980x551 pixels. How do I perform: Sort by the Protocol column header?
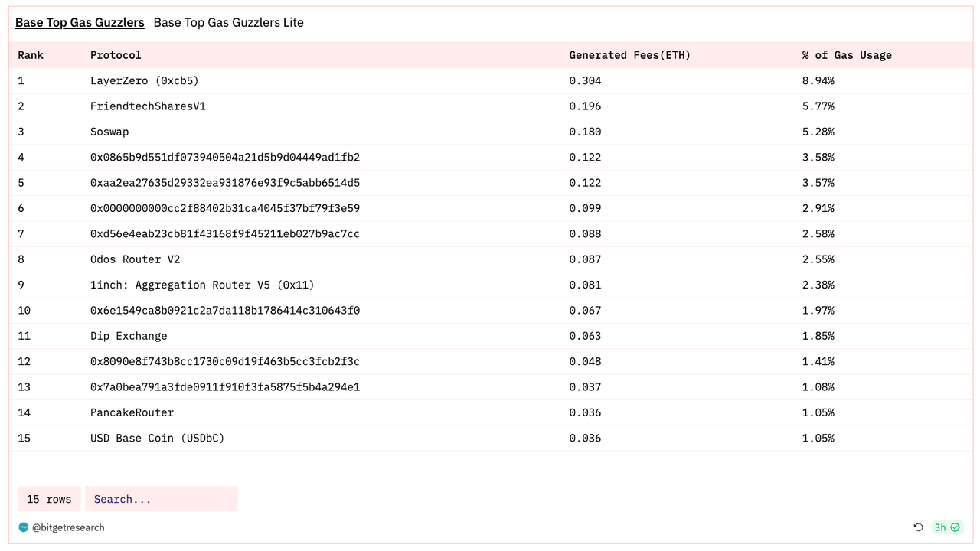coord(116,55)
